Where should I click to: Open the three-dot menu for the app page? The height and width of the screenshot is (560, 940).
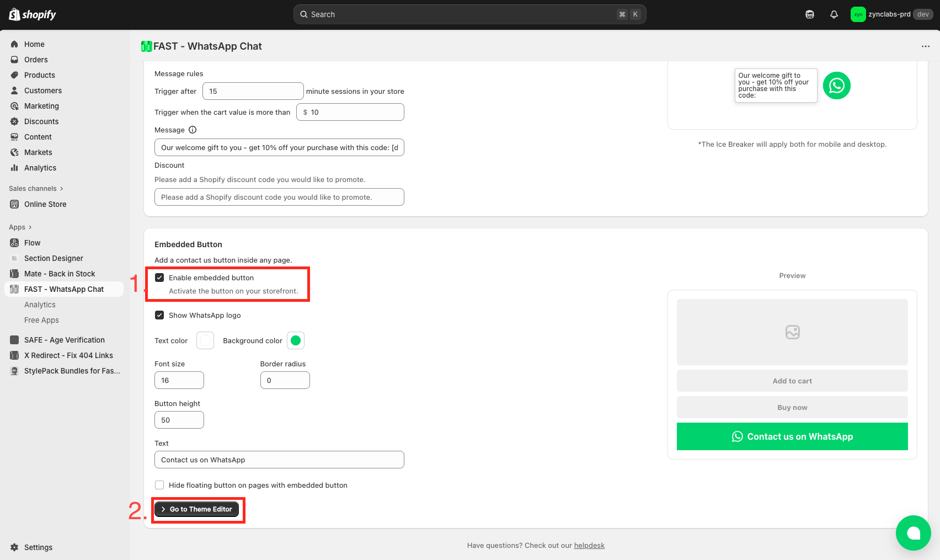[x=925, y=46]
